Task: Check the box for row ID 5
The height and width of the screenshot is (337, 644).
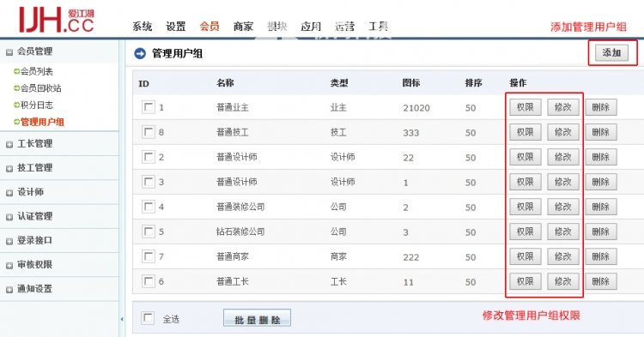Action: tap(148, 232)
